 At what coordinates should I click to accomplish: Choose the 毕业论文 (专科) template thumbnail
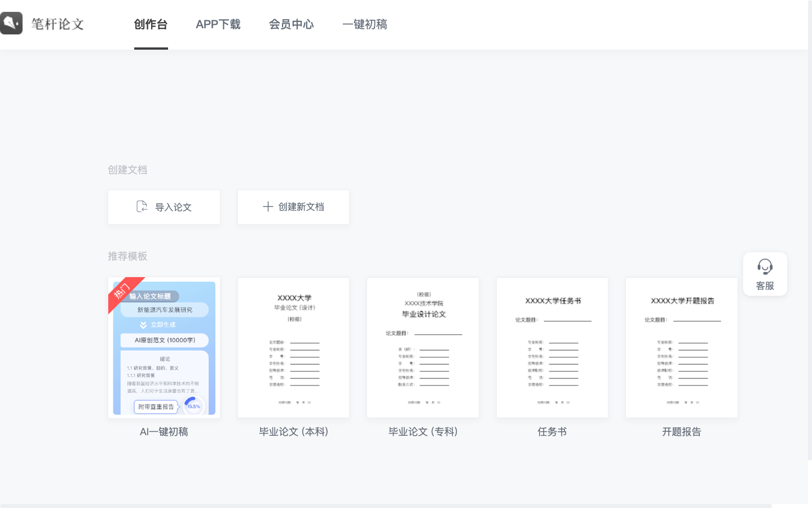(x=423, y=347)
